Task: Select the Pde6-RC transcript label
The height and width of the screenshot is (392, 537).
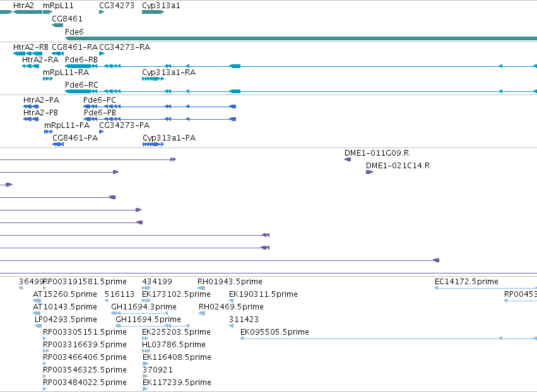Action: 81,85
